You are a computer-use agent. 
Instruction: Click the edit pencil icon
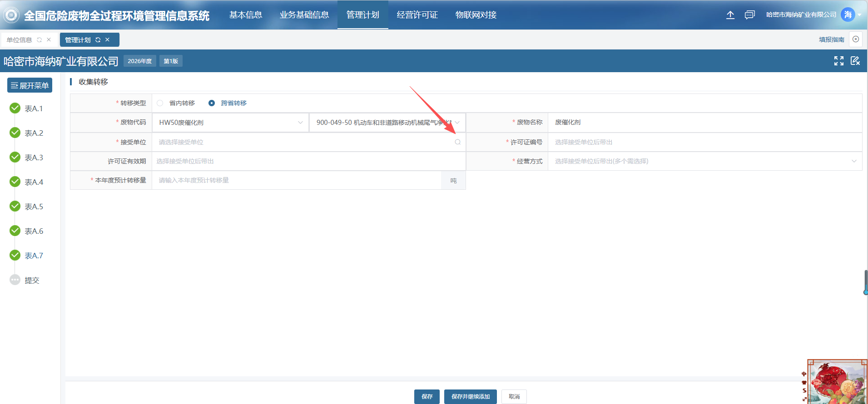click(x=855, y=61)
